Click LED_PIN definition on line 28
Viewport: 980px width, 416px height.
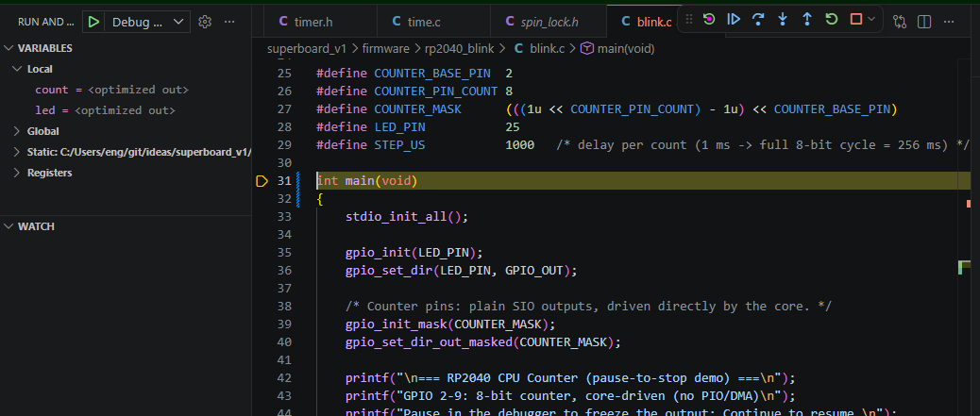point(400,126)
